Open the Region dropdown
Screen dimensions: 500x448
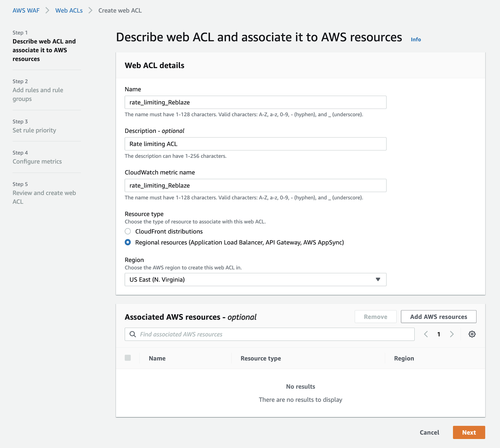[255, 280]
